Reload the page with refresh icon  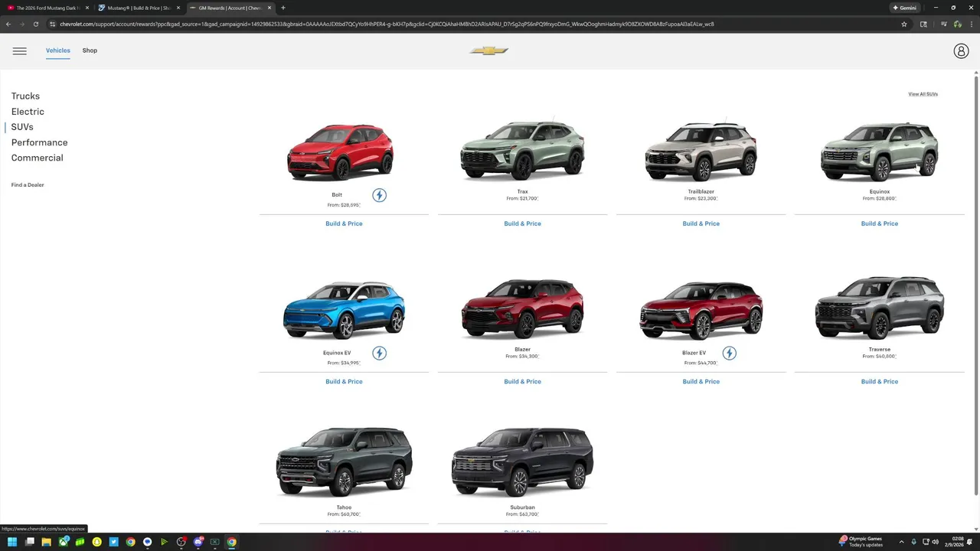tap(35, 24)
